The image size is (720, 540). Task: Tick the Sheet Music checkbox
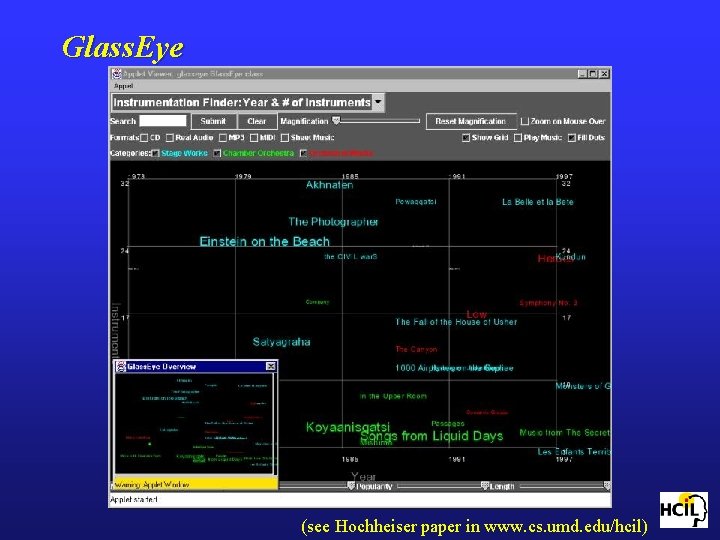click(x=285, y=137)
